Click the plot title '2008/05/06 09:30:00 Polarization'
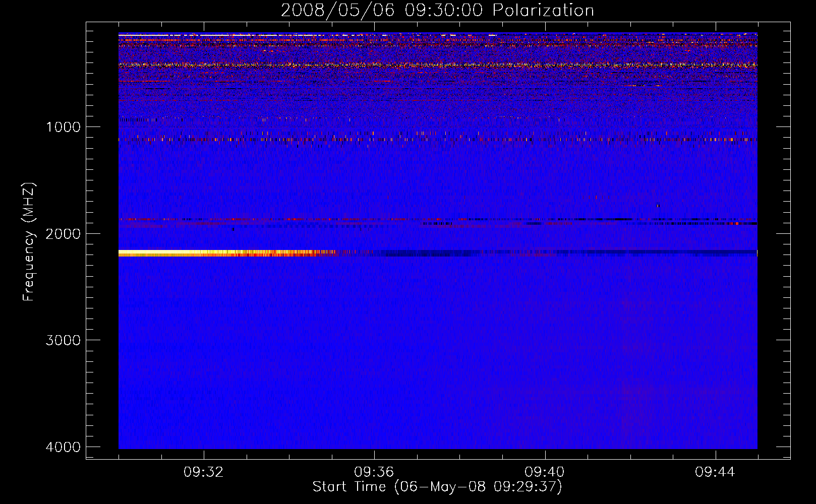816x504 pixels. [437, 10]
